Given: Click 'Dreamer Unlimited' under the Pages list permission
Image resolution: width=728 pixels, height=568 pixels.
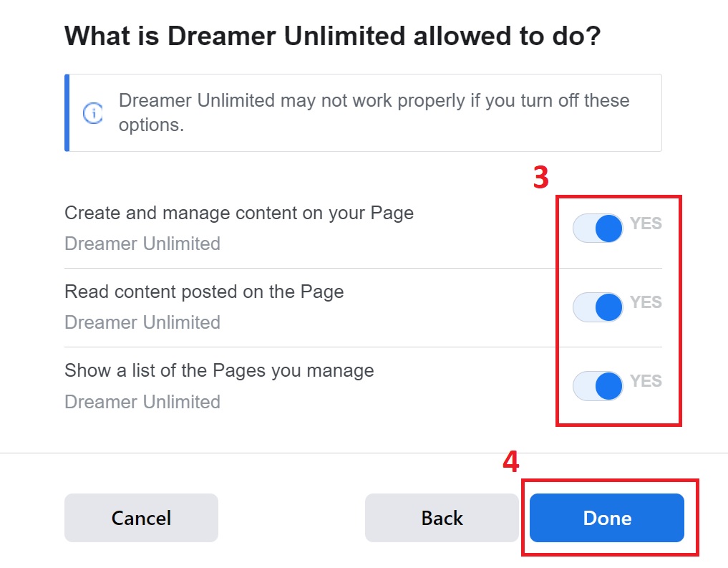Looking at the screenshot, I should [x=142, y=403].
